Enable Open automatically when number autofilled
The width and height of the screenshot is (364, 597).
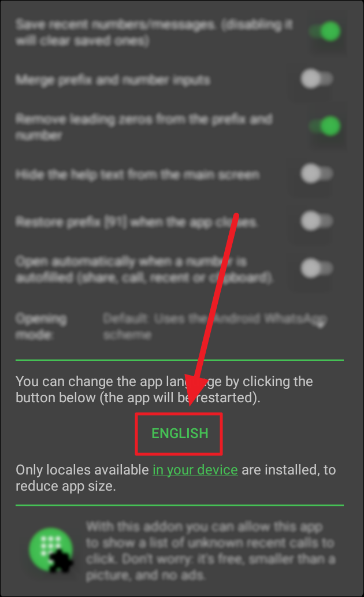click(317, 268)
